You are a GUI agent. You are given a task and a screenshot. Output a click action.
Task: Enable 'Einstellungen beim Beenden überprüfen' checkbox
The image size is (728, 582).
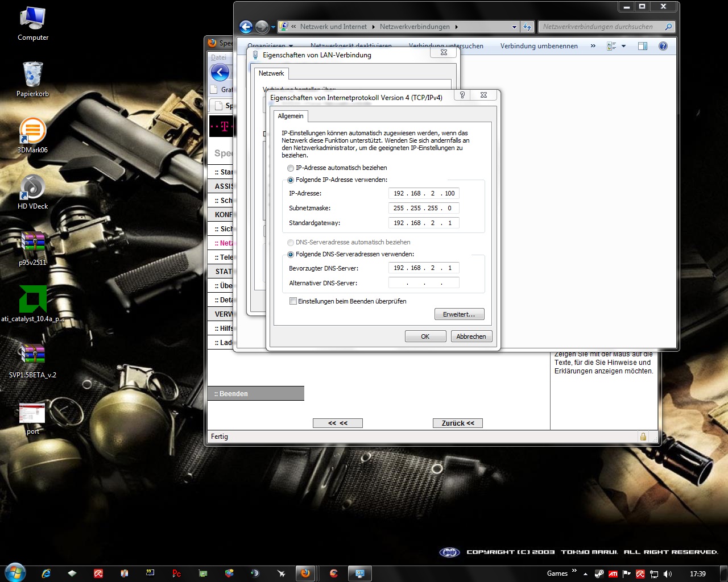tap(293, 301)
